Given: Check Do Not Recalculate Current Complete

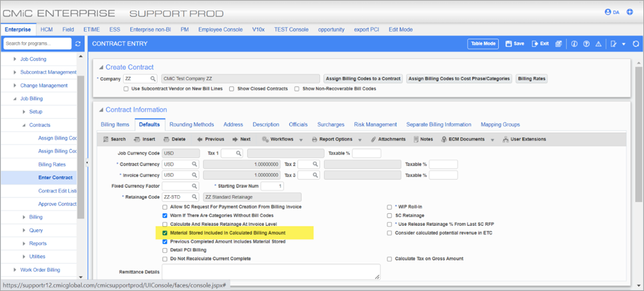Looking at the screenshot, I should pyautogui.click(x=165, y=259).
